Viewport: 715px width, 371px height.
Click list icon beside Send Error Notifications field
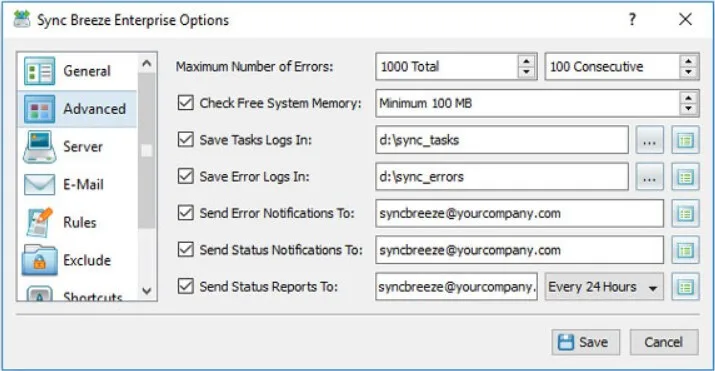coord(685,213)
